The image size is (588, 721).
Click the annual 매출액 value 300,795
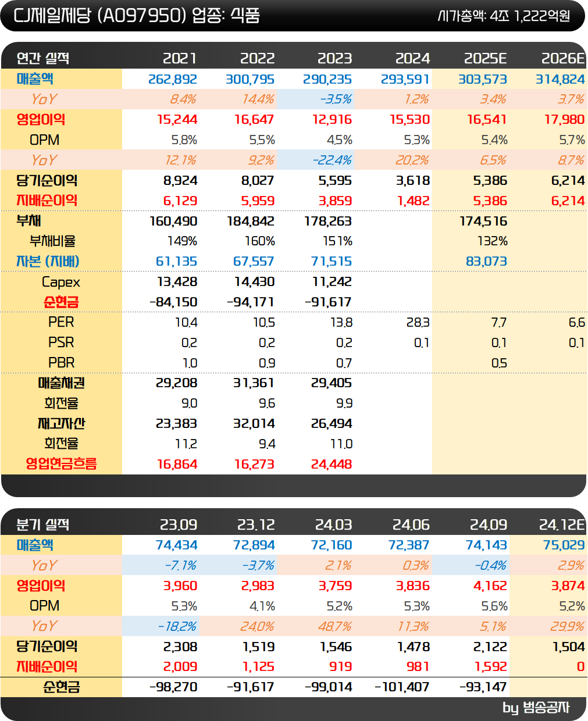[250, 79]
